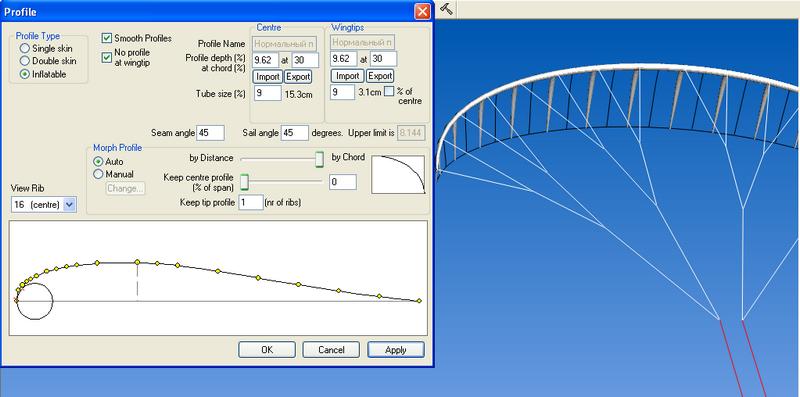
Task: Confirm the dialog with OK
Action: click(x=267, y=350)
